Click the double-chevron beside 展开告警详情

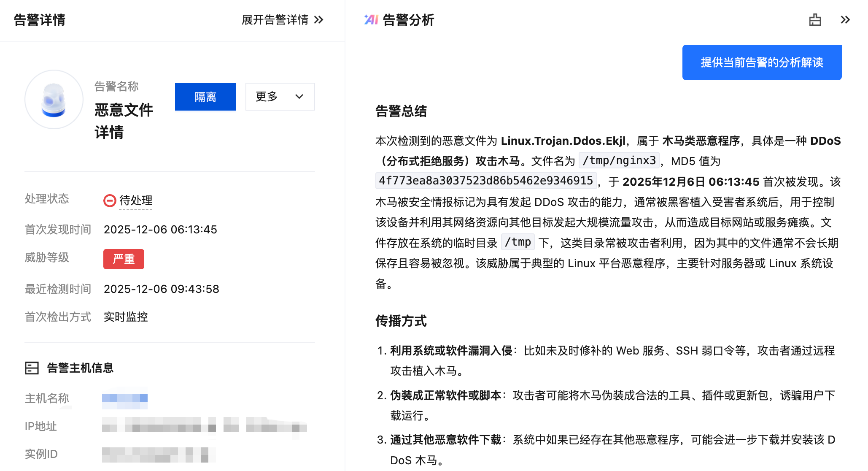point(319,20)
